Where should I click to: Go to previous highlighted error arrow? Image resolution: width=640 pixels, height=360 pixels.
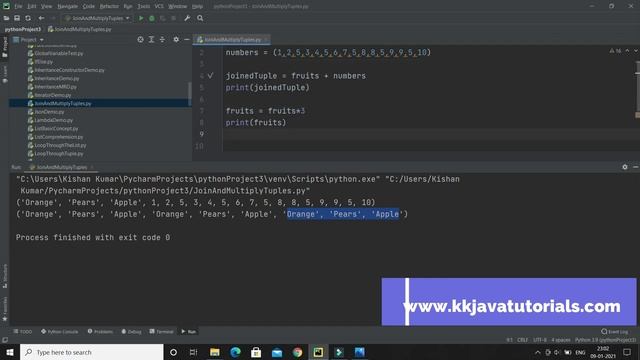627,51
